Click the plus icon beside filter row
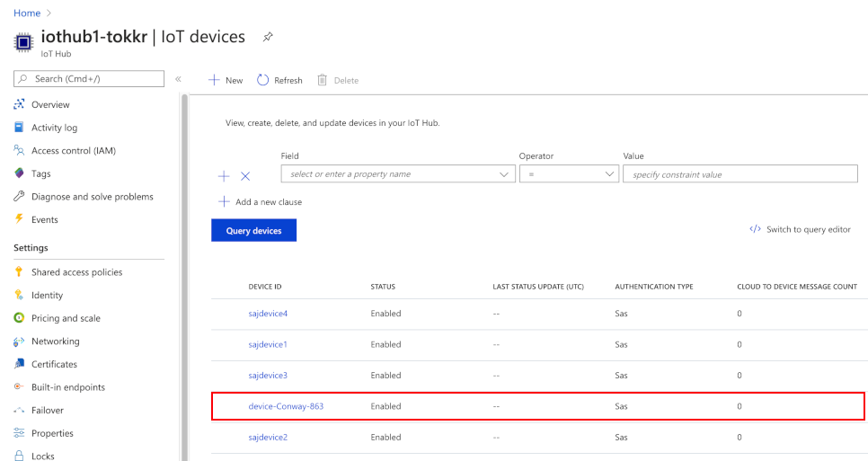 coord(224,176)
